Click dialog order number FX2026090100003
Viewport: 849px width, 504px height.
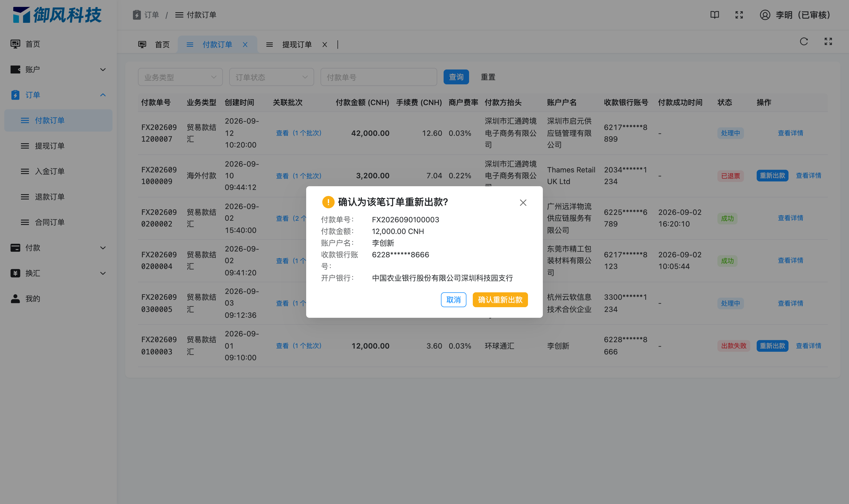[405, 220]
